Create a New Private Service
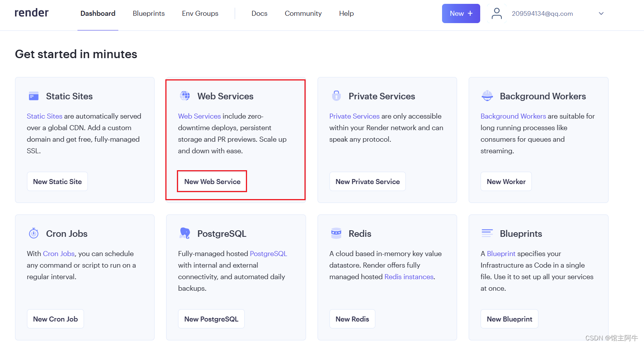This screenshot has width=644, height=345. pos(368,181)
